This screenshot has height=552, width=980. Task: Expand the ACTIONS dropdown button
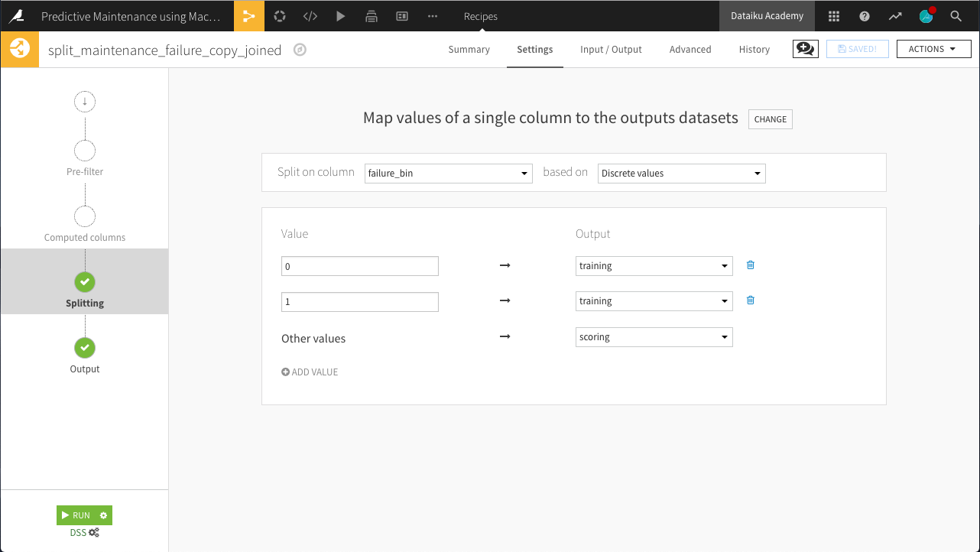point(933,49)
